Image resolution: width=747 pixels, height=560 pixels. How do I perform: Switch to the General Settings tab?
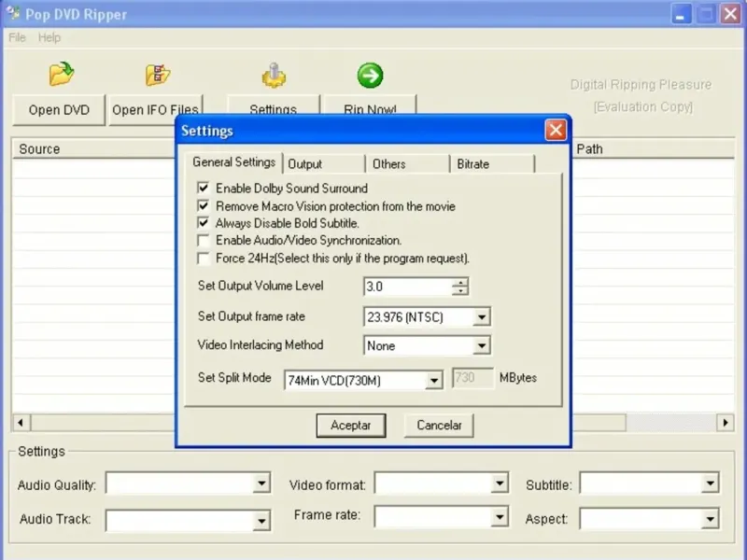click(x=234, y=162)
